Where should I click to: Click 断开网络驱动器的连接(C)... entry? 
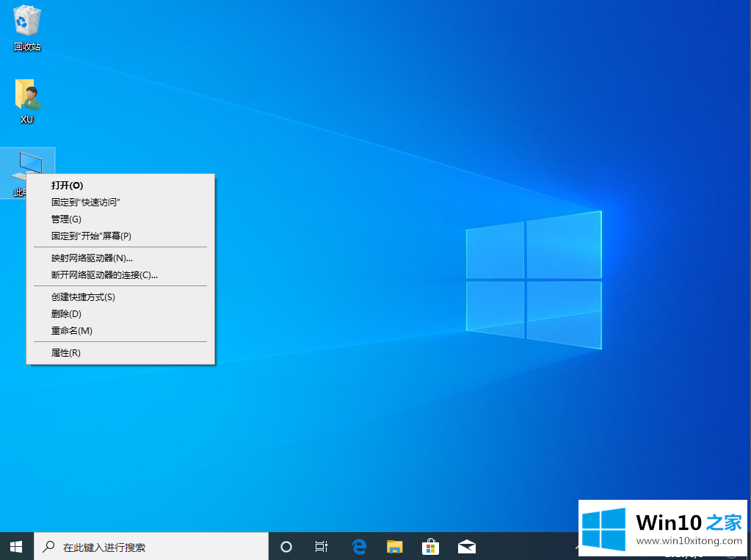(104, 275)
